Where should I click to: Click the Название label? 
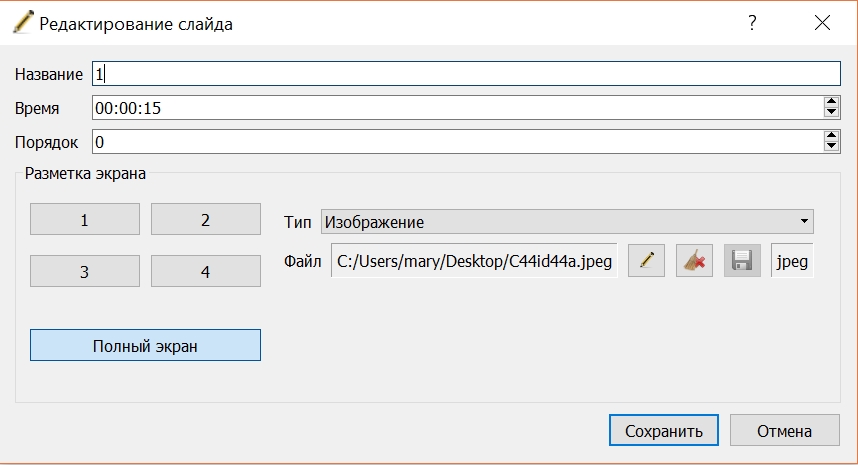(x=49, y=74)
